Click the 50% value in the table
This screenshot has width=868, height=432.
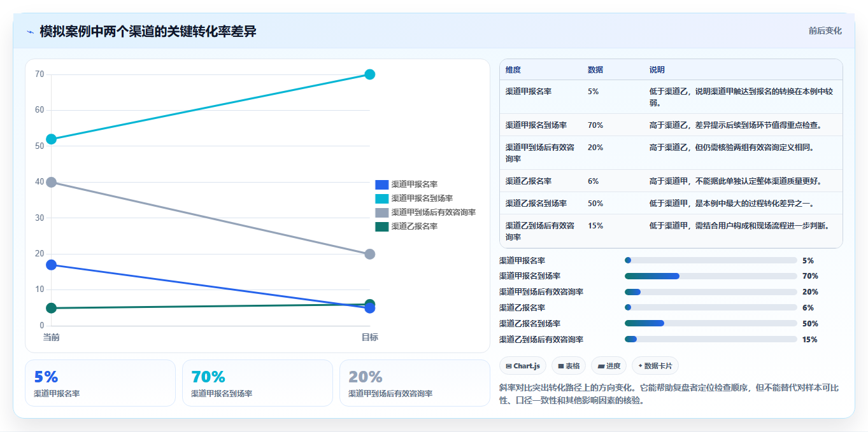pos(595,204)
